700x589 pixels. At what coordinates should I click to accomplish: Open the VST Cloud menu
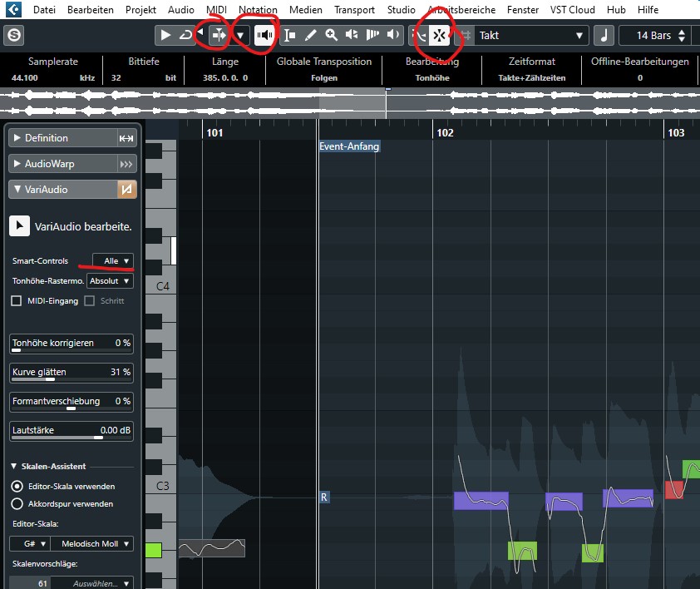tap(572, 9)
